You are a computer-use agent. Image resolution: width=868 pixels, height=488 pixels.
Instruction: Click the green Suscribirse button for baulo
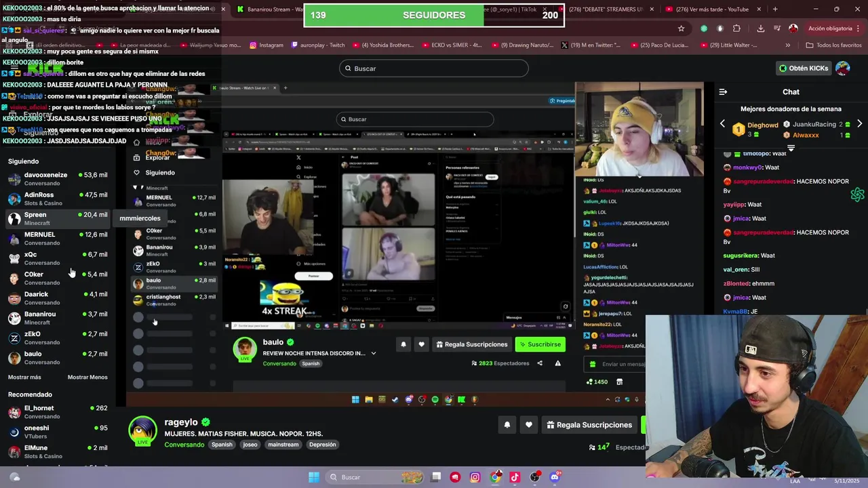coord(540,344)
